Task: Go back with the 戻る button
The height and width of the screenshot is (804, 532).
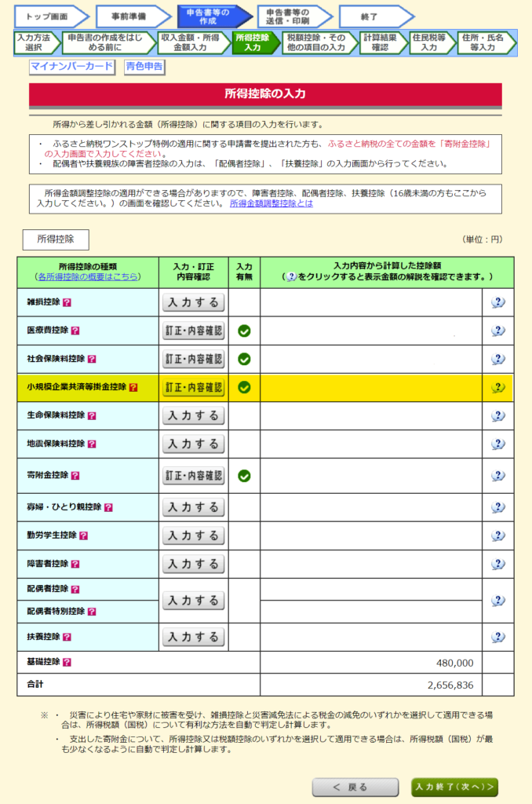Action: pos(349,787)
